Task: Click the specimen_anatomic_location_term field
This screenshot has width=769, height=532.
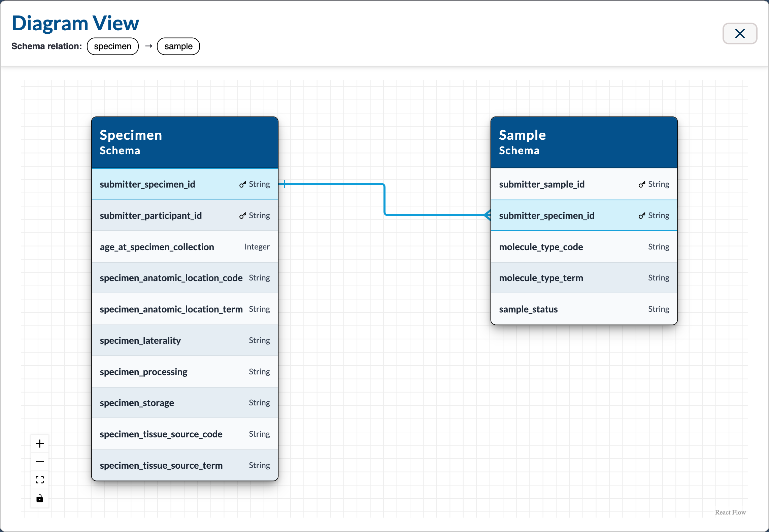Action: 185,309
